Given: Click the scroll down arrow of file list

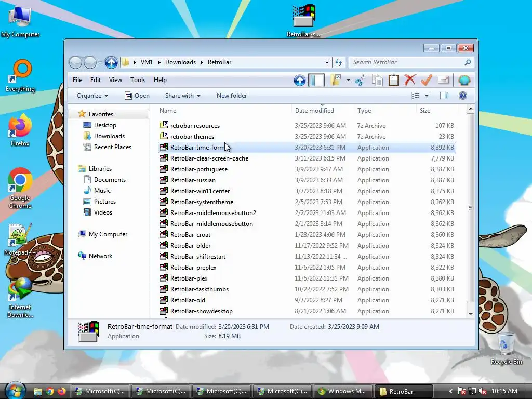Looking at the screenshot, I should 471,314.
